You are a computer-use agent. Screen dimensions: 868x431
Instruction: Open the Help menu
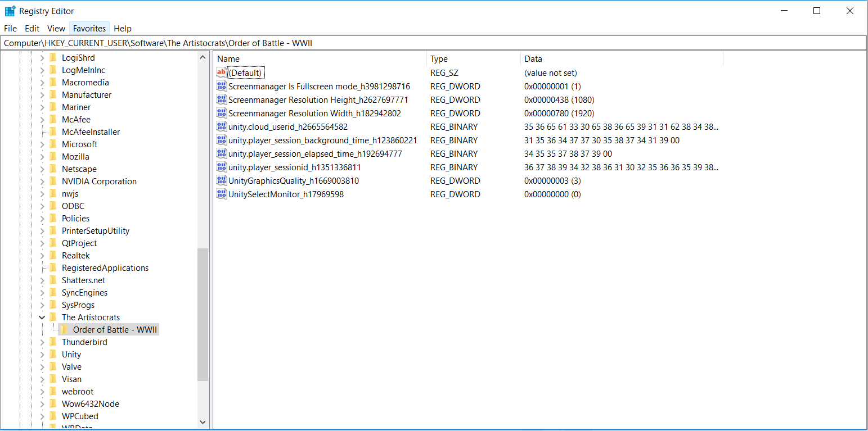coord(123,28)
